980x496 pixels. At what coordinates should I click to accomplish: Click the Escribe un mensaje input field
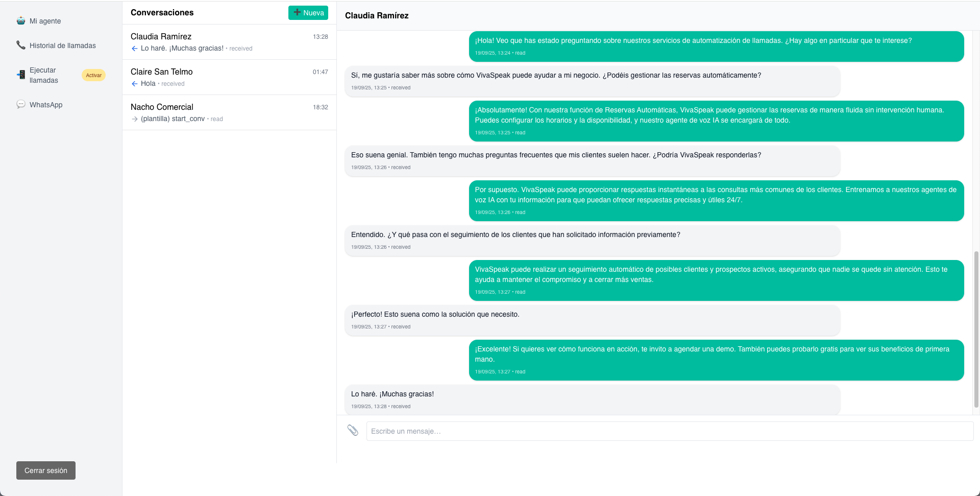pyautogui.click(x=670, y=431)
